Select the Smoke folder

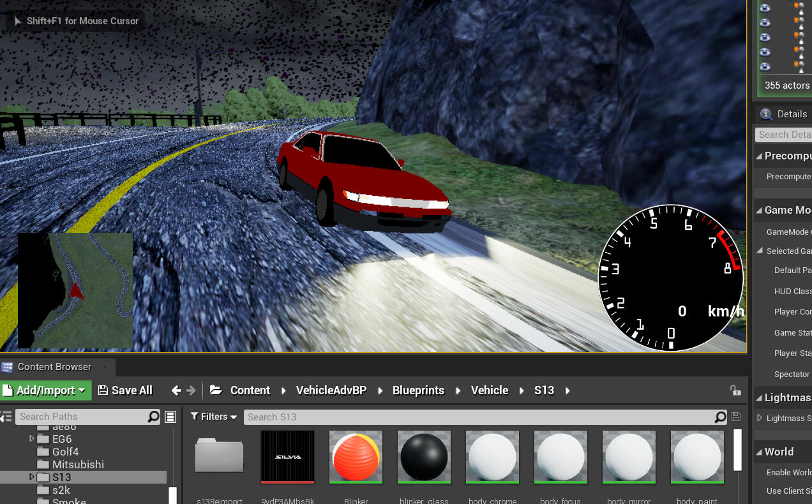tap(69, 501)
